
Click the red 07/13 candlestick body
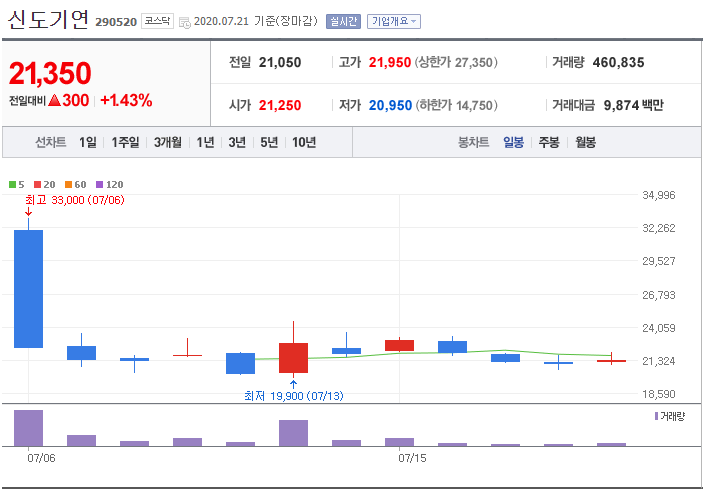293,358
